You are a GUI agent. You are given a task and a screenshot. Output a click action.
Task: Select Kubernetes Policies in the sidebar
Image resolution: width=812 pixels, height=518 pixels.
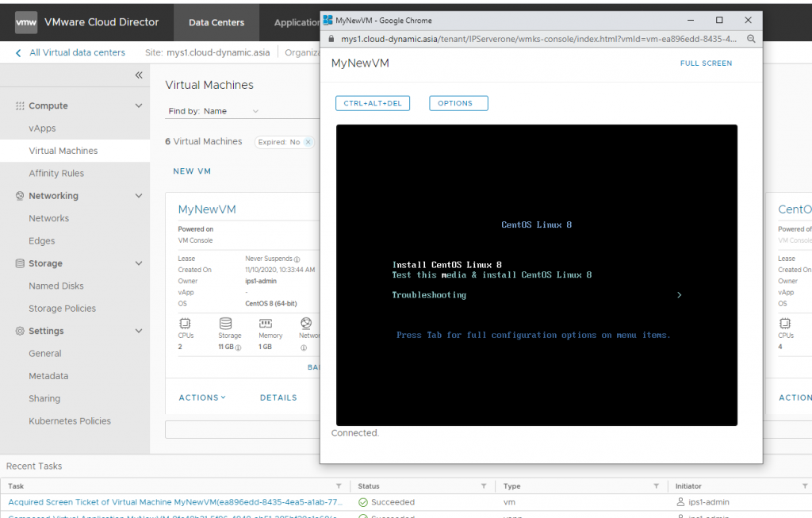pos(70,421)
